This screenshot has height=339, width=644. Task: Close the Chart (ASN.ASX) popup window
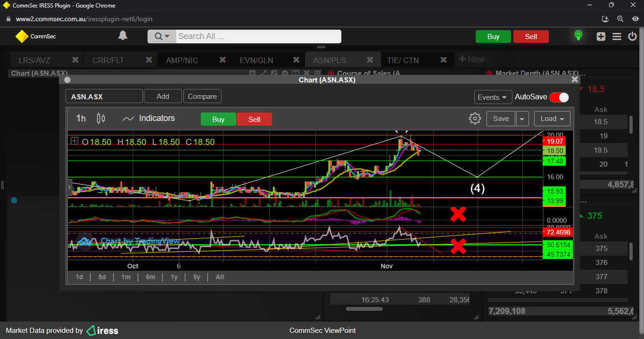(x=574, y=80)
